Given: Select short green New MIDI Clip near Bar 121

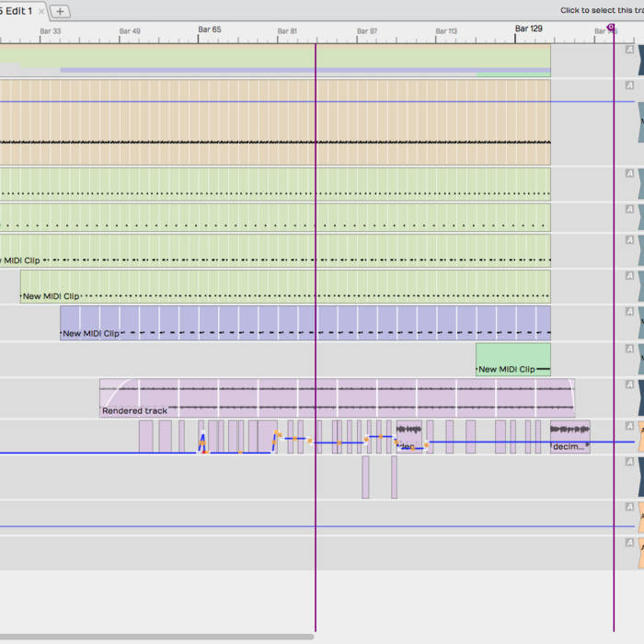Looking at the screenshot, I should point(512,359).
